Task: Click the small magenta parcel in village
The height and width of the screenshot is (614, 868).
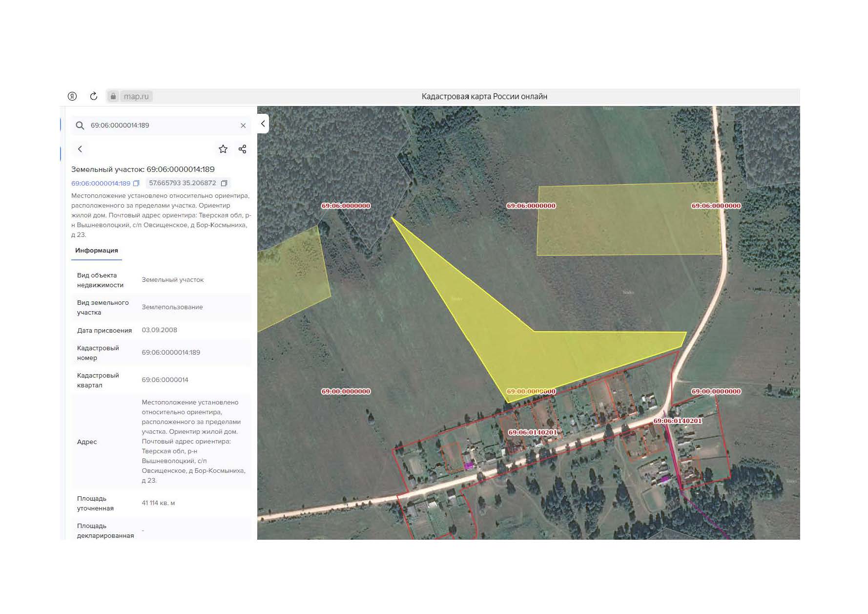Action: pos(469,466)
